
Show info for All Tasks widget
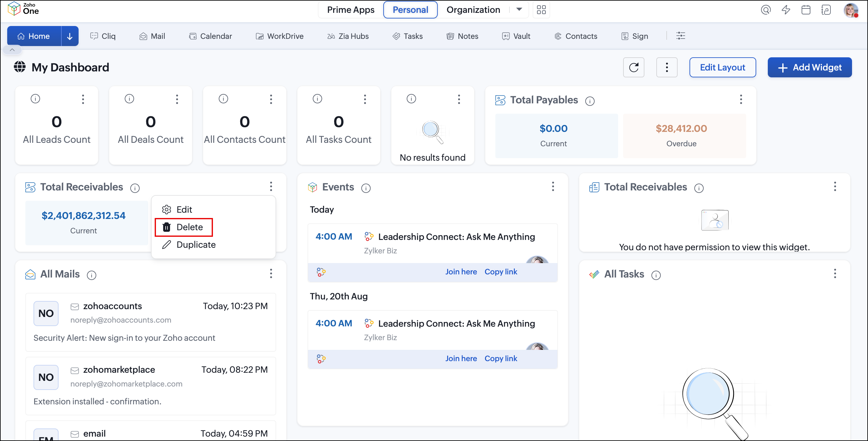[656, 275]
